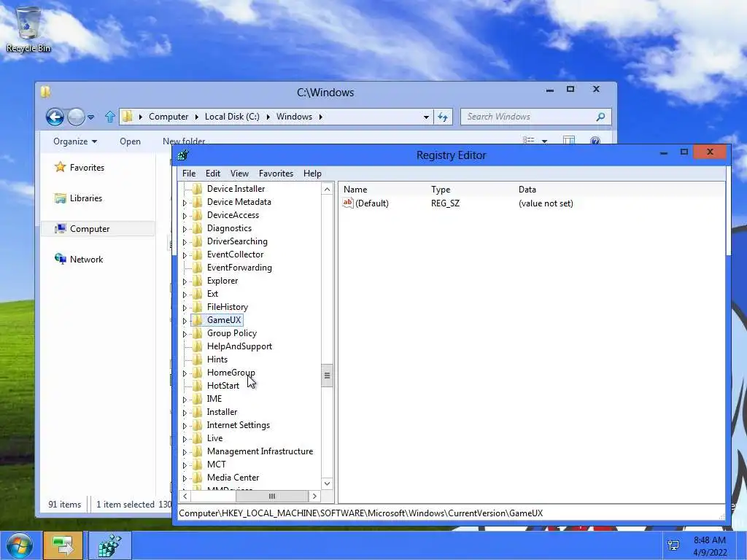Expand the Diagnostics key
The width and height of the screenshot is (747, 560).
pyautogui.click(x=185, y=229)
